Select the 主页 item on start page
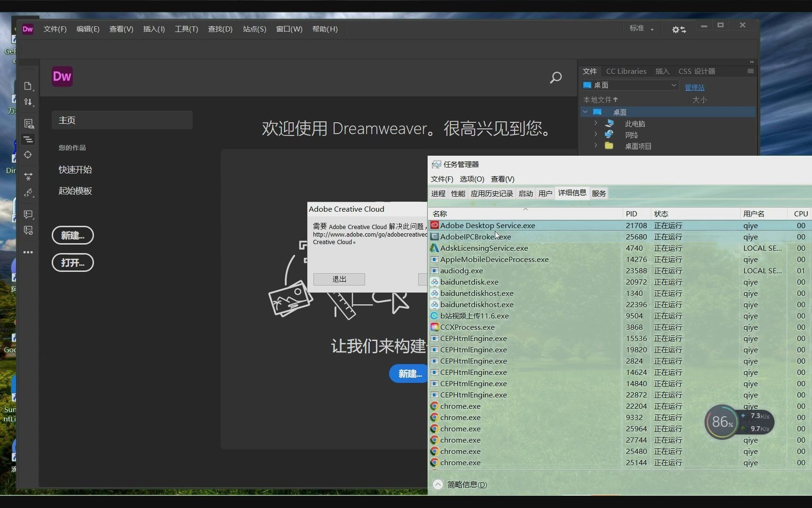812x508 pixels. tap(122, 120)
